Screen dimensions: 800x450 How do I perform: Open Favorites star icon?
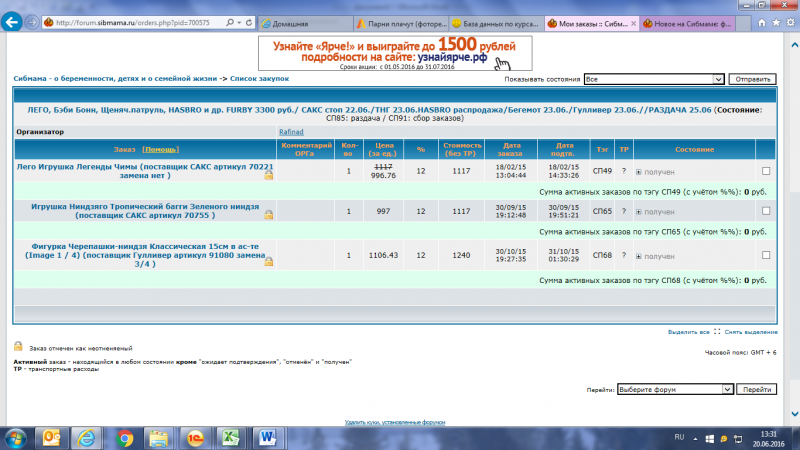click(x=776, y=22)
